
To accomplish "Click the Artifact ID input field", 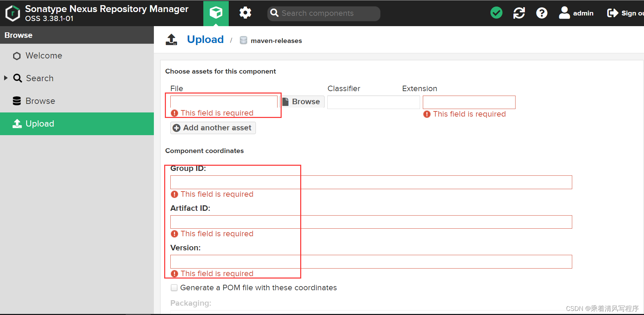I will point(371,222).
